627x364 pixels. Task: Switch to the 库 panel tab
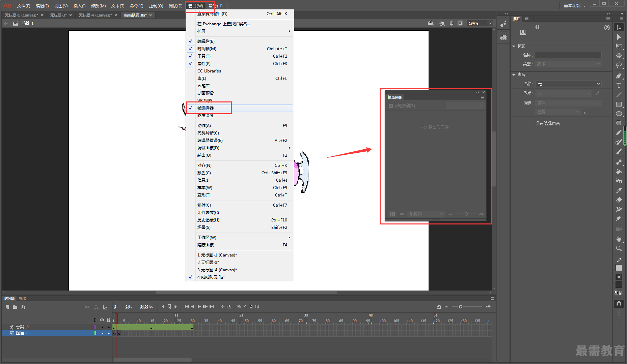click(527, 19)
